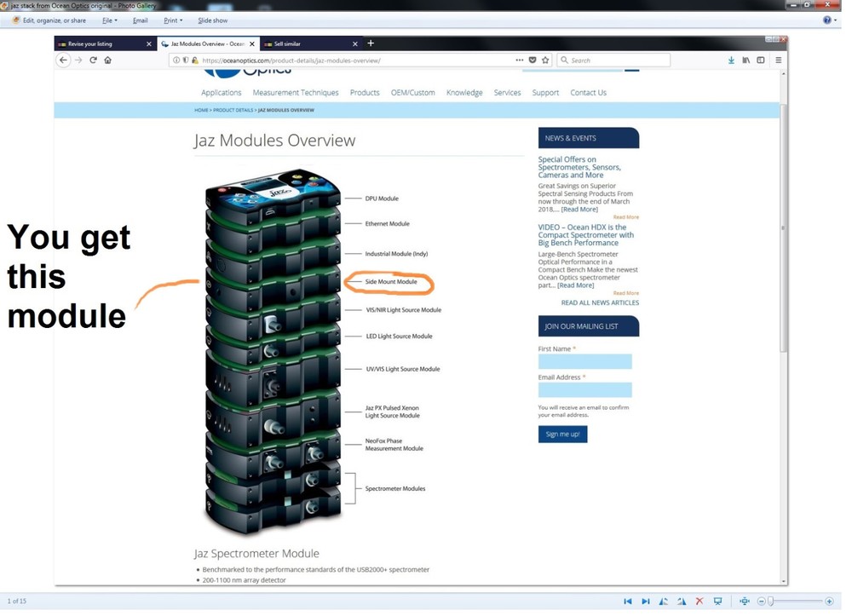Click the Pocket save icon
The width and height of the screenshot is (852, 616).
click(x=532, y=60)
